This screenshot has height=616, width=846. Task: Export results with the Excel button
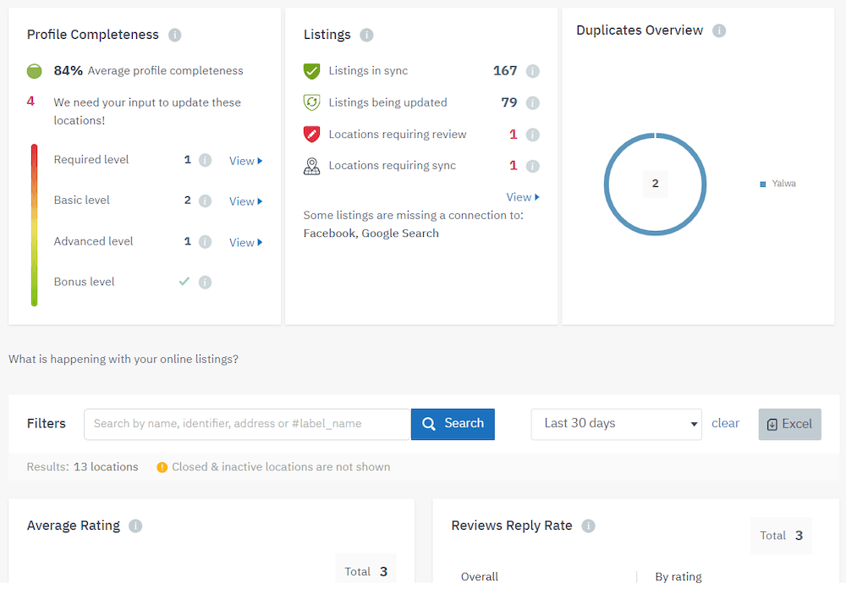coord(789,424)
